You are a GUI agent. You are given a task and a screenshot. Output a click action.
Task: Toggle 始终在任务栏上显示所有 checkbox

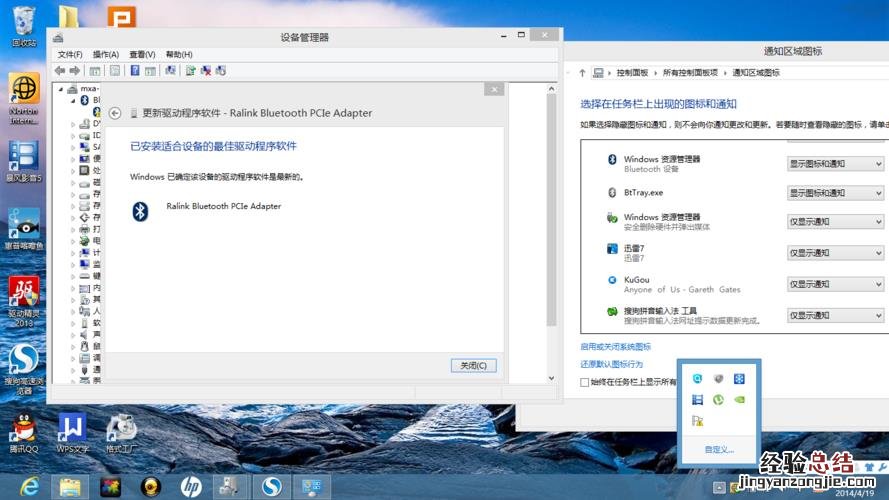click(x=585, y=383)
